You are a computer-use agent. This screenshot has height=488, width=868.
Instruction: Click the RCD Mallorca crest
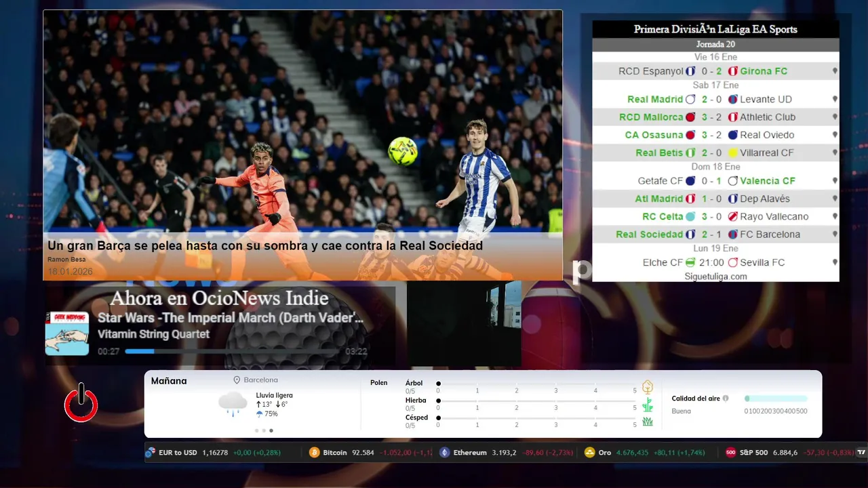[x=690, y=117]
